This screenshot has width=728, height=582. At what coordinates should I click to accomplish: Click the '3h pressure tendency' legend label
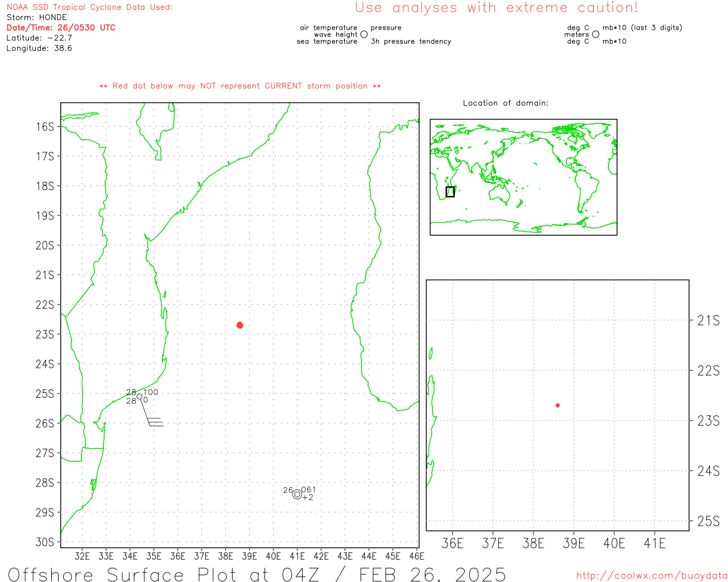pyautogui.click(x=411, y=41)
